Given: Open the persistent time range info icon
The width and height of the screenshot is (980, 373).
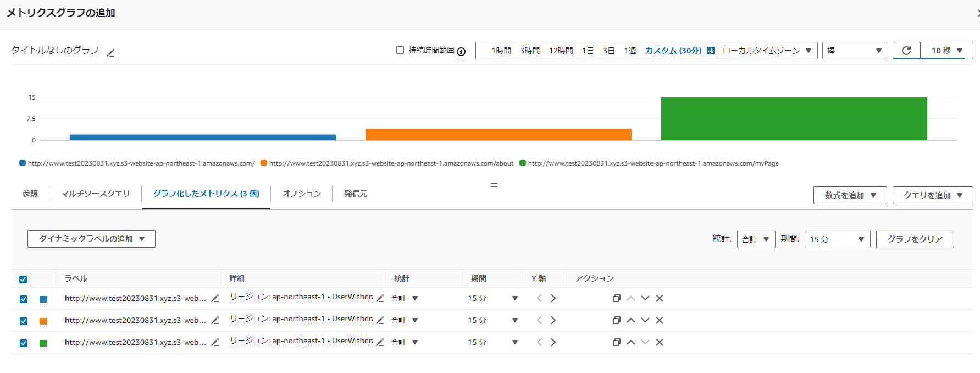Looking at the screenshot, I should 461,52.
